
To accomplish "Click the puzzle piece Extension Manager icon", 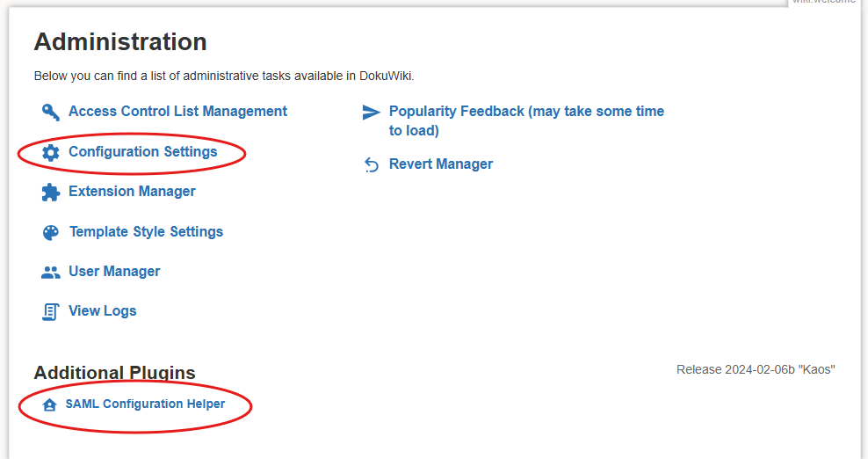I will click(x=51, y=192).
